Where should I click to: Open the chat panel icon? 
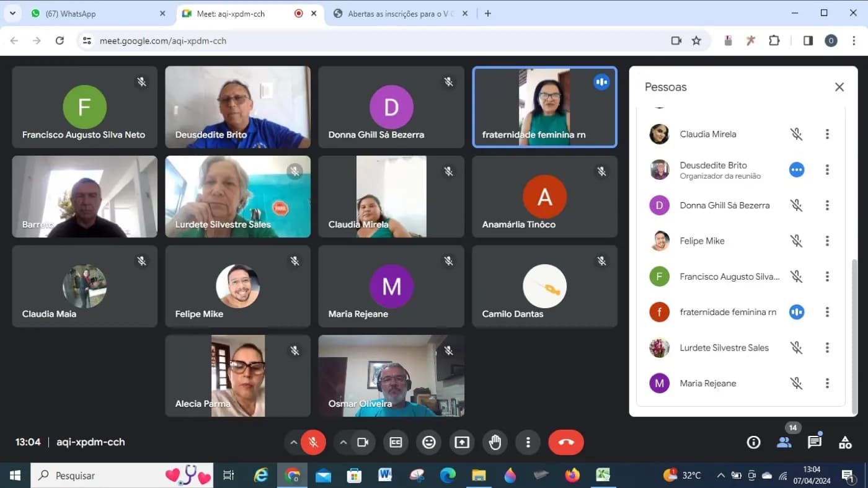click(815, 442)
